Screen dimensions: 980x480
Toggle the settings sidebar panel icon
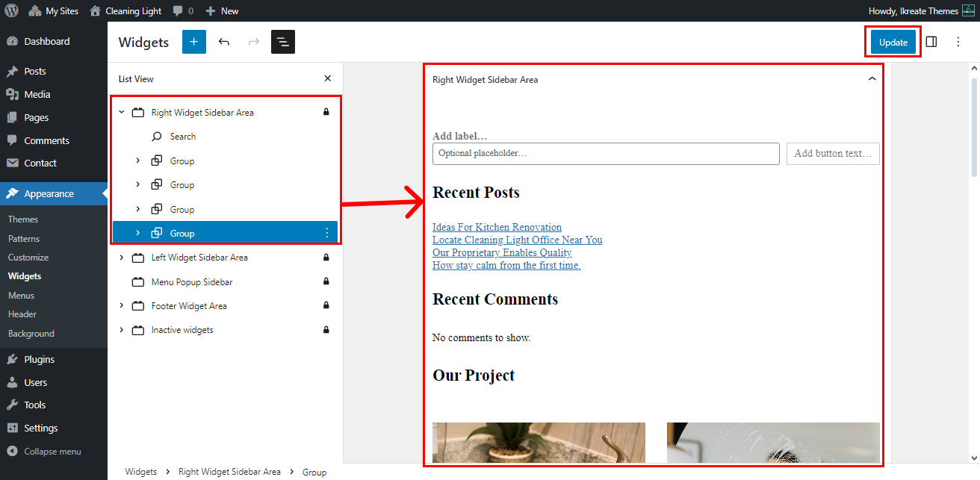[931, 42]
